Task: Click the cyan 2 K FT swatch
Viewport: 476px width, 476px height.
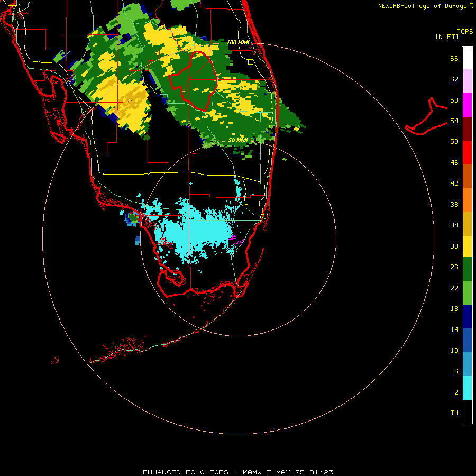Action: coord(467,388)
